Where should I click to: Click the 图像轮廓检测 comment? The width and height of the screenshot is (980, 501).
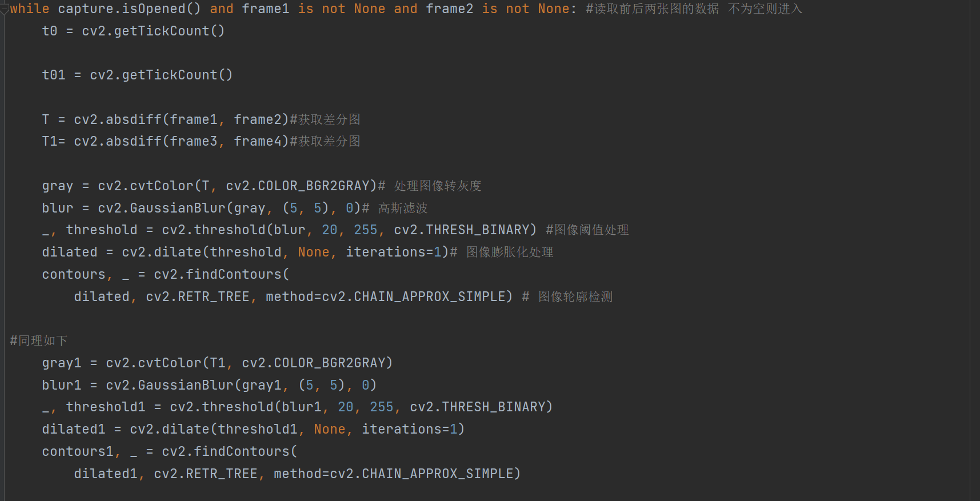[575, 296]
